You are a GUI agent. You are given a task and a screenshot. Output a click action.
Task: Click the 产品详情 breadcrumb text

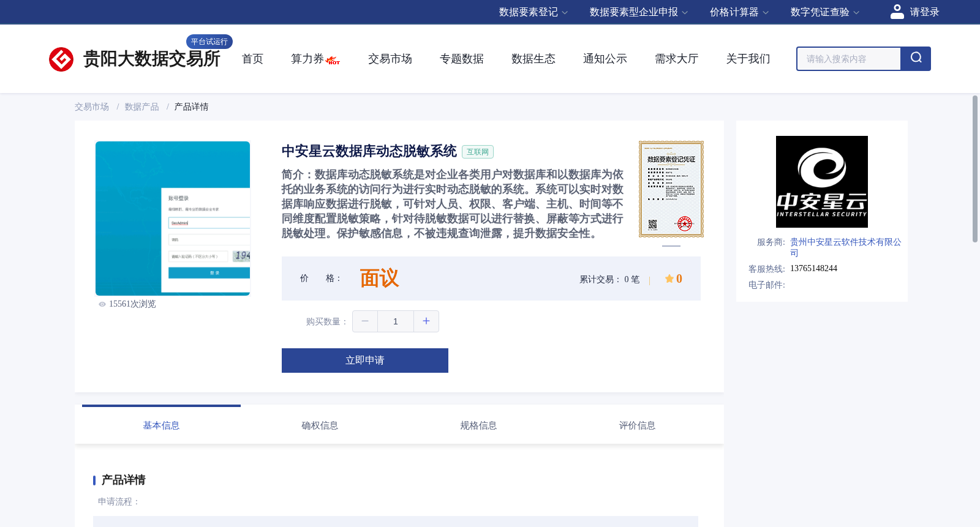click(x=191, y=107)
